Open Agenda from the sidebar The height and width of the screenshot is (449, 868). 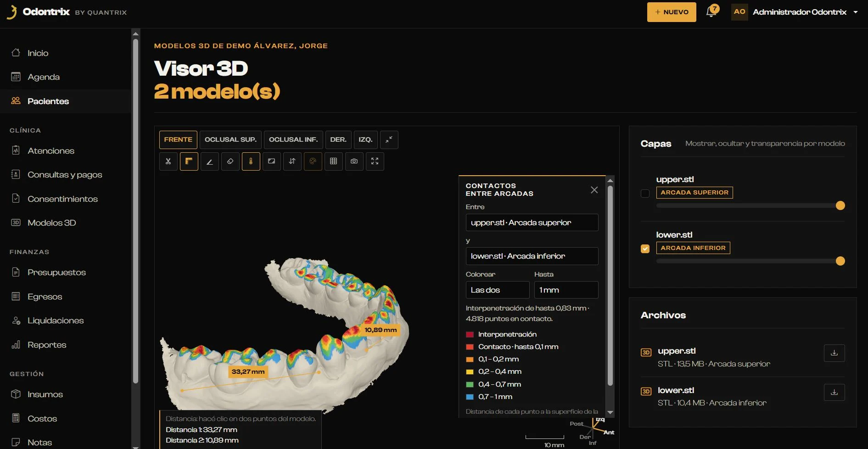(66, 77)
